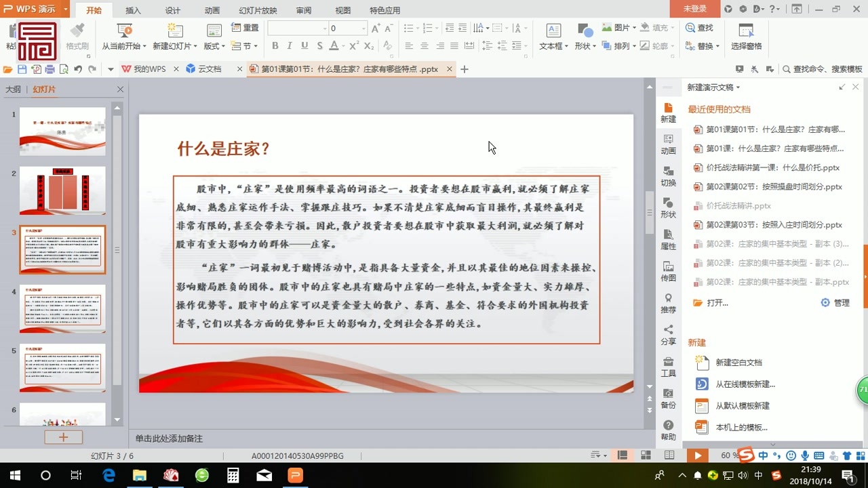Select slide 4 thumbnail

pyautogui.click(x=62, y=308)
